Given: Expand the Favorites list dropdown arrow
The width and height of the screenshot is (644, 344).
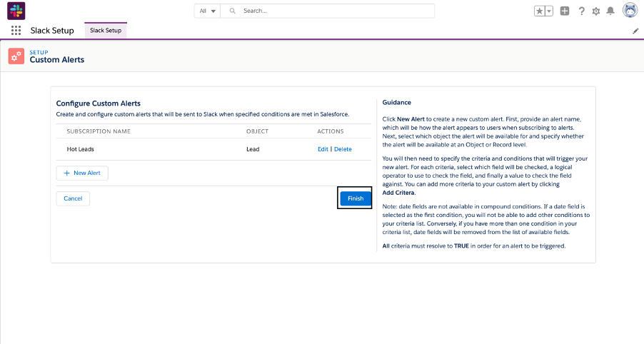Looking at the screenshot, I should [x=549, y=11].
